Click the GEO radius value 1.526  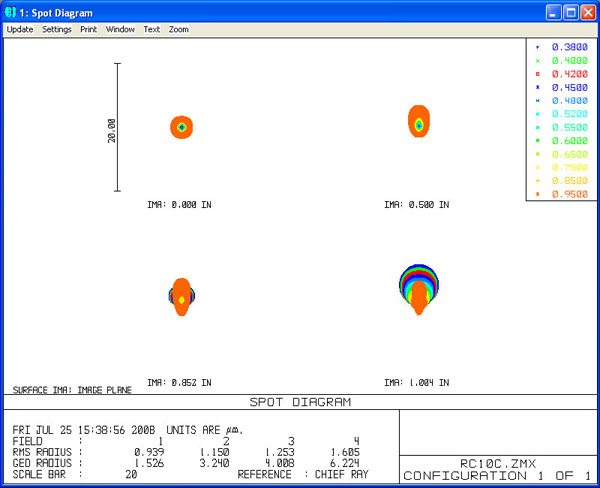coord(149,464)
